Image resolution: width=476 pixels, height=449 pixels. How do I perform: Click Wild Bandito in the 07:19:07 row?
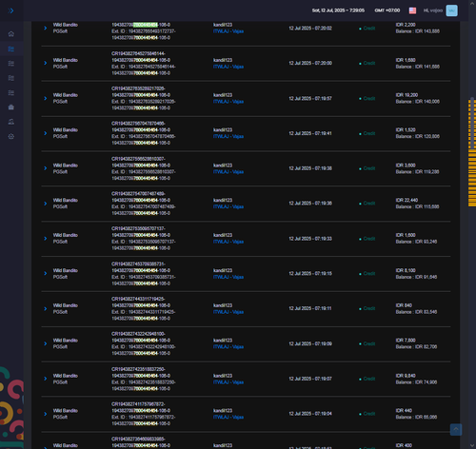[x=66, y=376]
